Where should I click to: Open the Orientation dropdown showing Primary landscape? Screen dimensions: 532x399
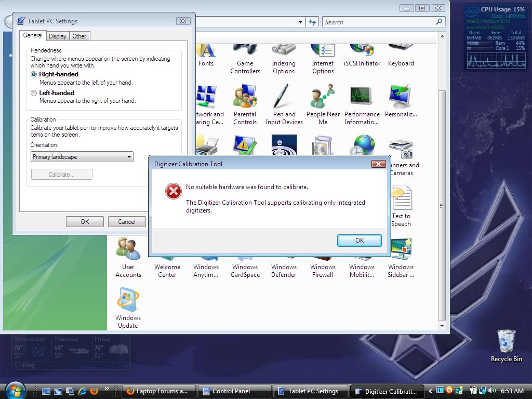point(82,157)
